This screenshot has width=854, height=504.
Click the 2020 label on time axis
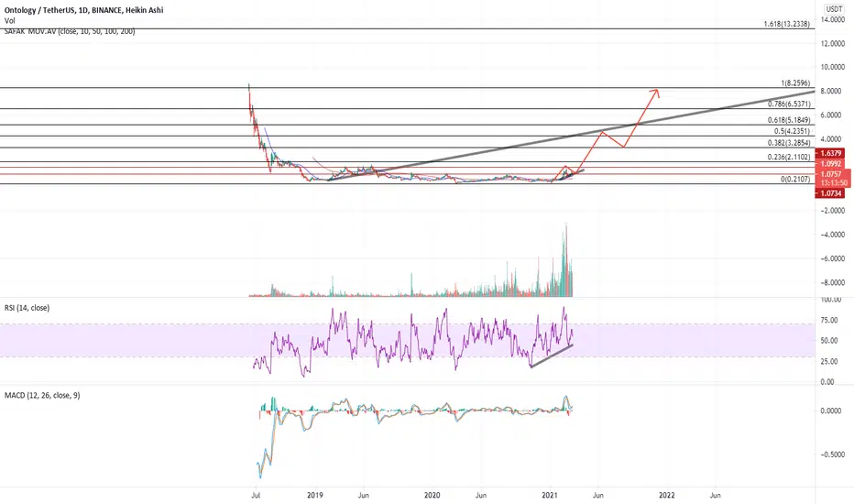(x=432, y=495)
